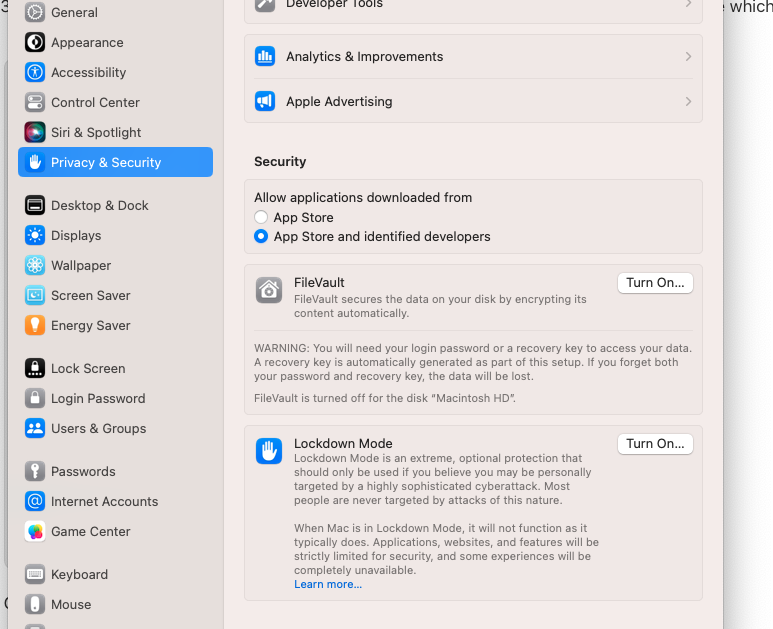The height and width of the screenshot is (629, 773).
Task: Open Siri & Spotlight icon
Action: coord(35,132)
